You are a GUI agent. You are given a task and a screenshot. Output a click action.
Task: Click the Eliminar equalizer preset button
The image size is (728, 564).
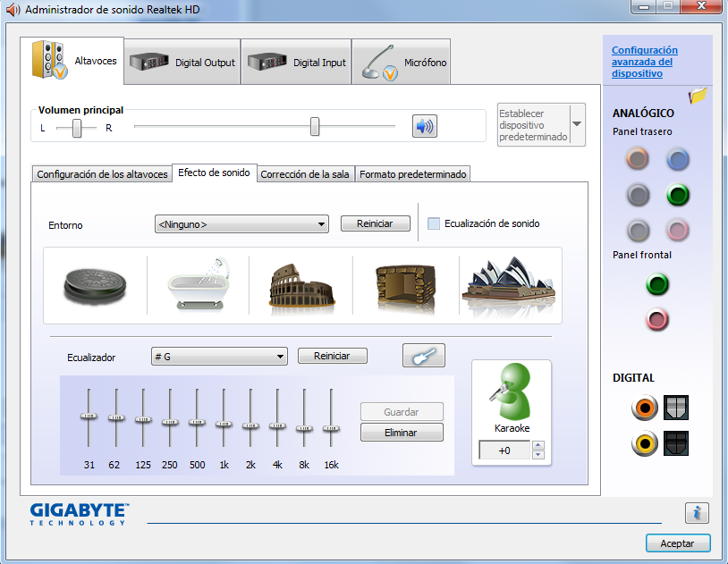[x=402, y=433]
